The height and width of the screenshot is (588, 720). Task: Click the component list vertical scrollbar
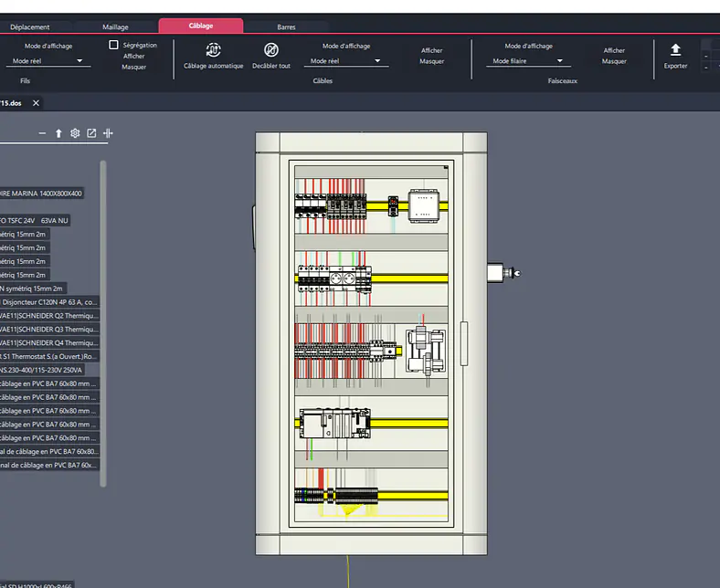pos(103,323)
